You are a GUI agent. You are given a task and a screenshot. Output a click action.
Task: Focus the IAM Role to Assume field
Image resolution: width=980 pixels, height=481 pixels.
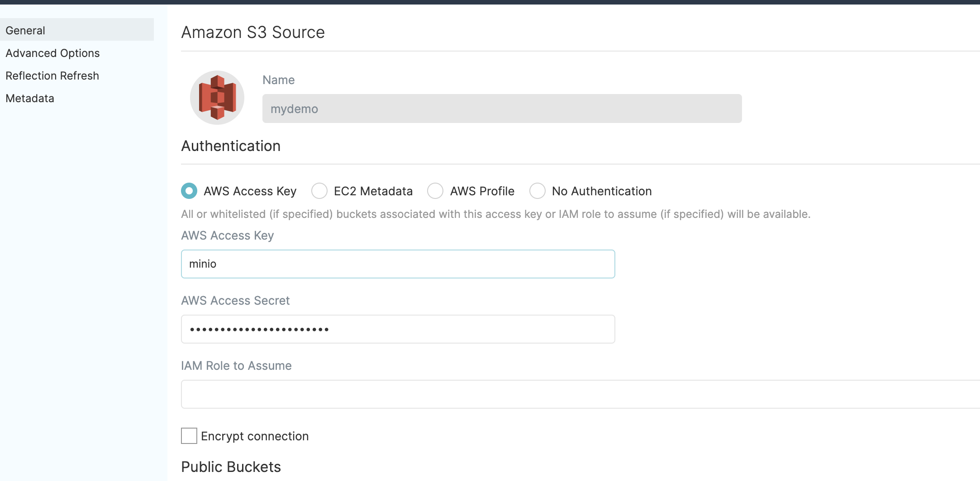coord(580,394)
